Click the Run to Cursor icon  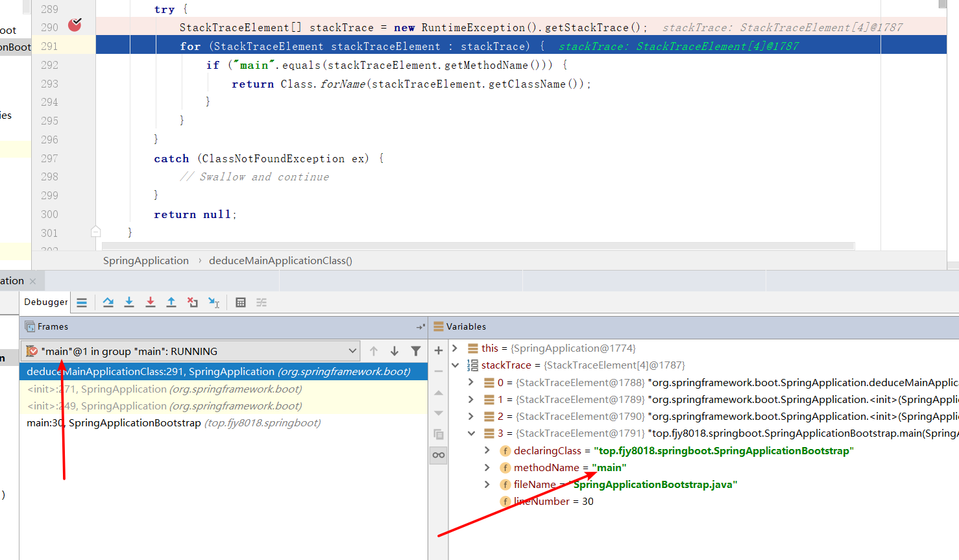click(x=213, y=302)
